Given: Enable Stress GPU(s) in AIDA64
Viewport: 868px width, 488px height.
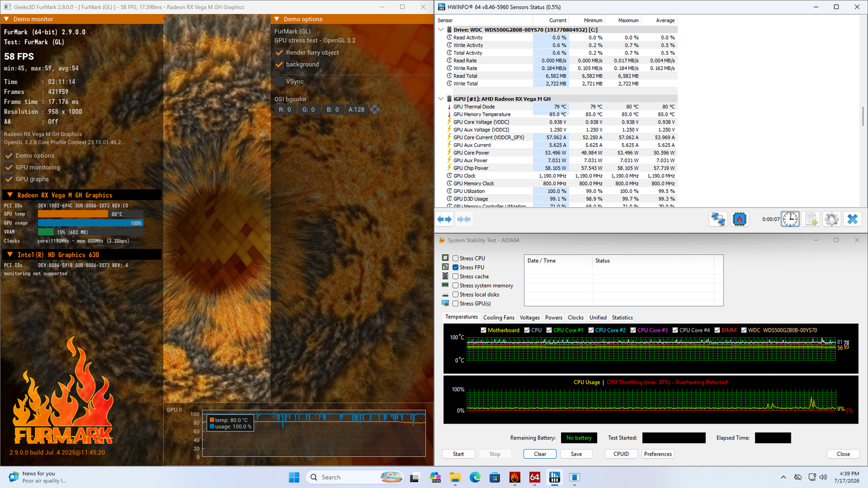Looking at the screenshot, I should point(456,304).
